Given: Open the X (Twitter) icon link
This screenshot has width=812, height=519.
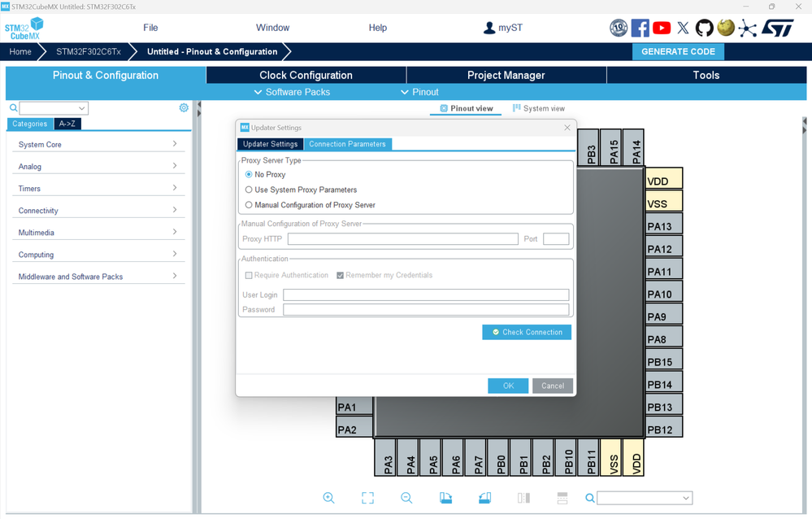Looking at the screenshot, I should point(683,28).
